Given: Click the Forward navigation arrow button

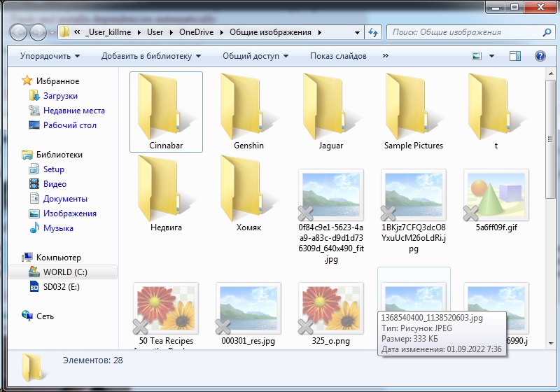Looking at the screenshot, I should pyautogui.click(x=38, y=31).
